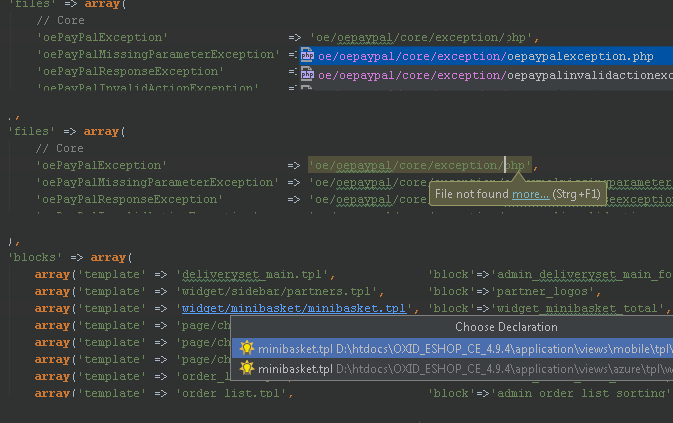This screenshot has height=423, width=673.
Task: Click 'Choose Declaration' popup title
Action: point(506,327)
